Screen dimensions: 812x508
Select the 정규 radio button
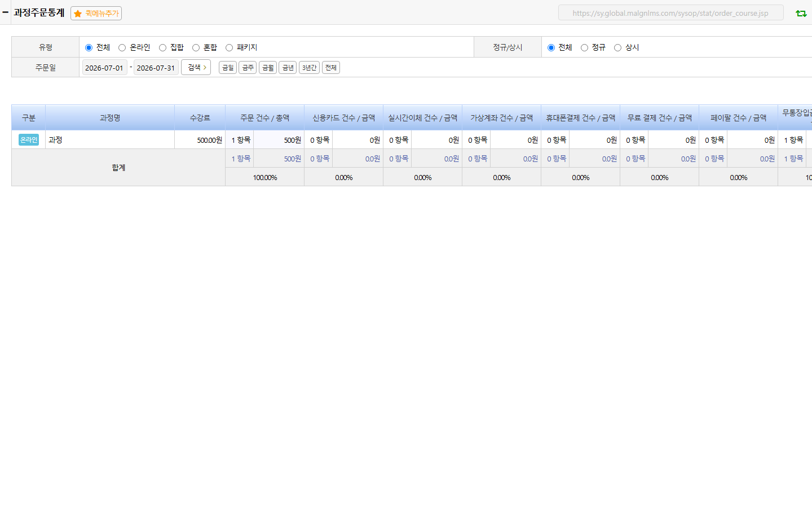tap(584, 47)
